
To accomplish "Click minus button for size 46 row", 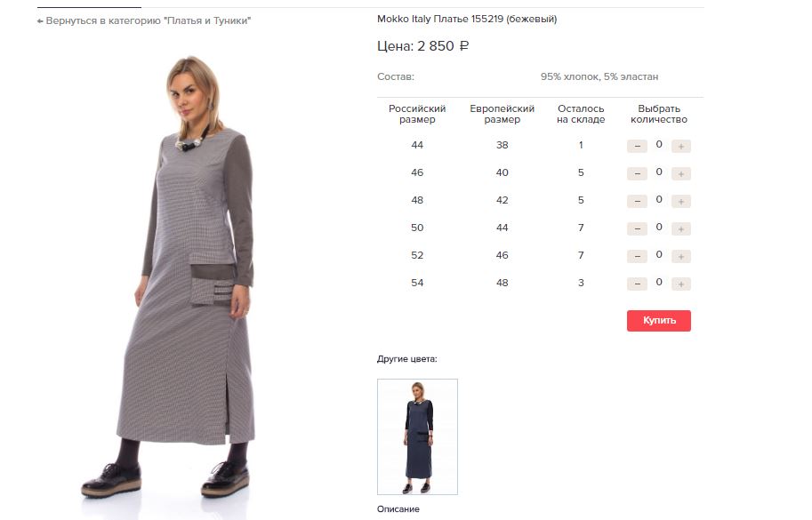I will click(x=637, y=174).
